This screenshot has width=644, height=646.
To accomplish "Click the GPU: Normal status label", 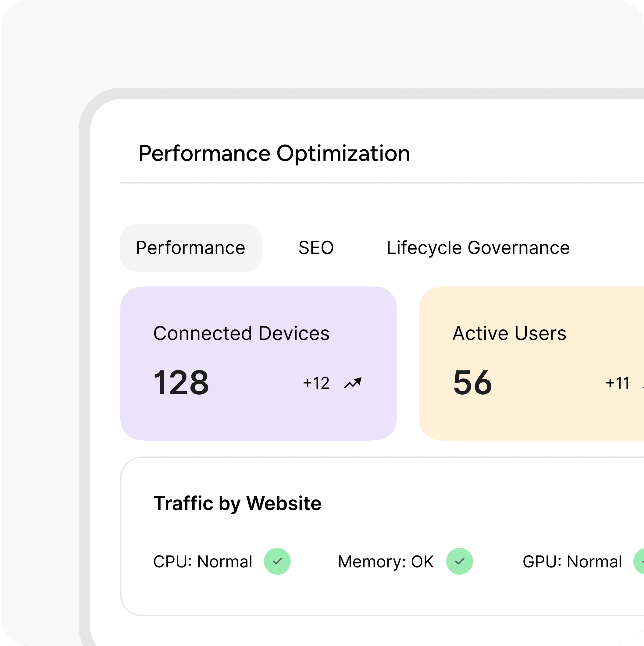I will point(572,562).
